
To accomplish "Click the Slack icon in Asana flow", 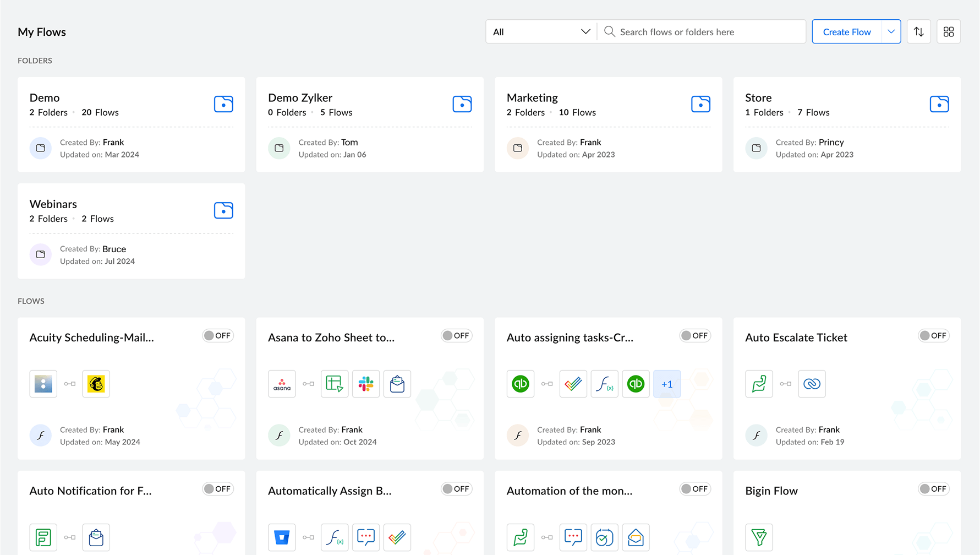I will click(366, 384).
